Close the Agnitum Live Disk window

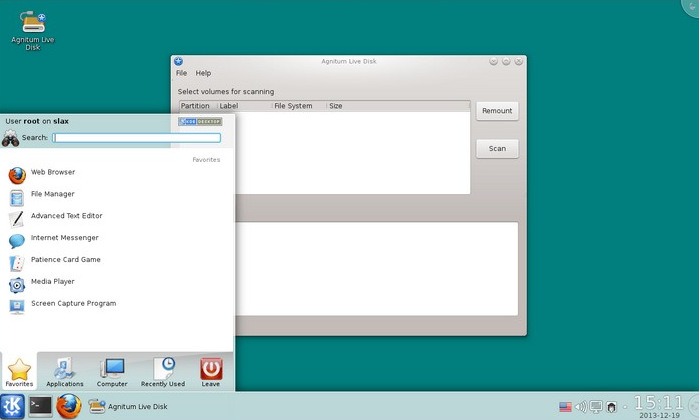click(x=518, y=61)
